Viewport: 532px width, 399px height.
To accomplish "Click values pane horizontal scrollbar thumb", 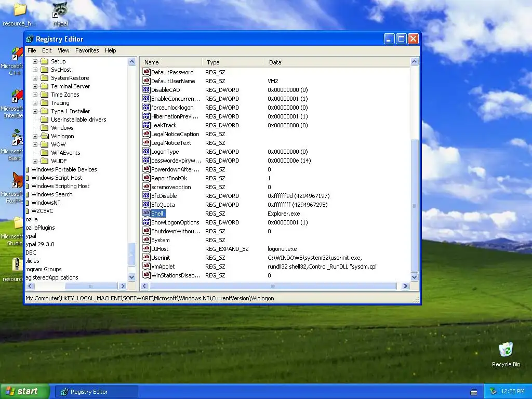I will point(273,286).
